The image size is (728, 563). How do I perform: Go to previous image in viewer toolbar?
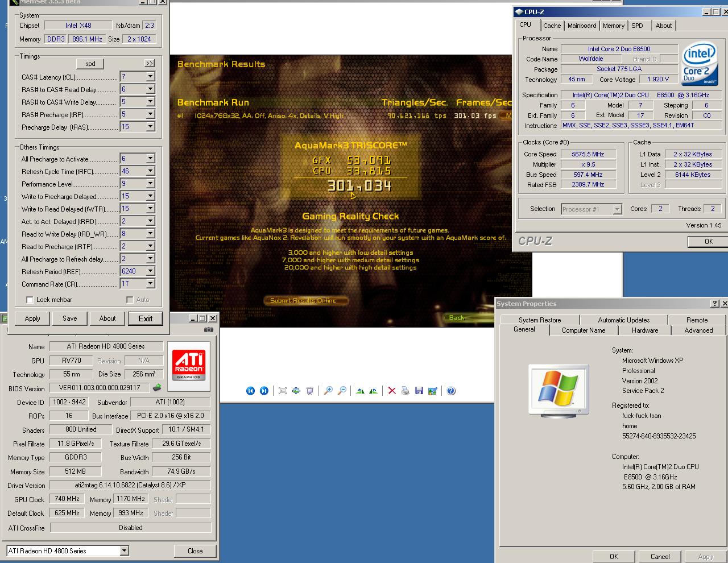pos(250,391)
